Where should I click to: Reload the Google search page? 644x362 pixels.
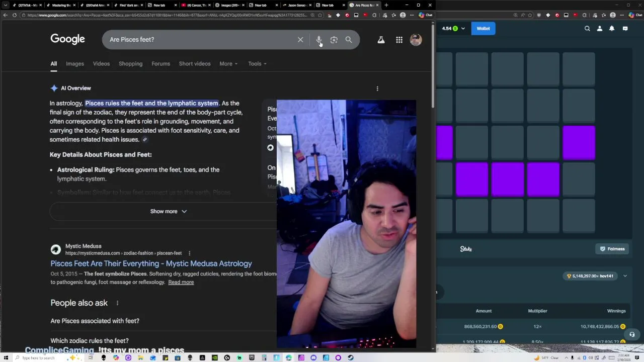pos(15,15)
